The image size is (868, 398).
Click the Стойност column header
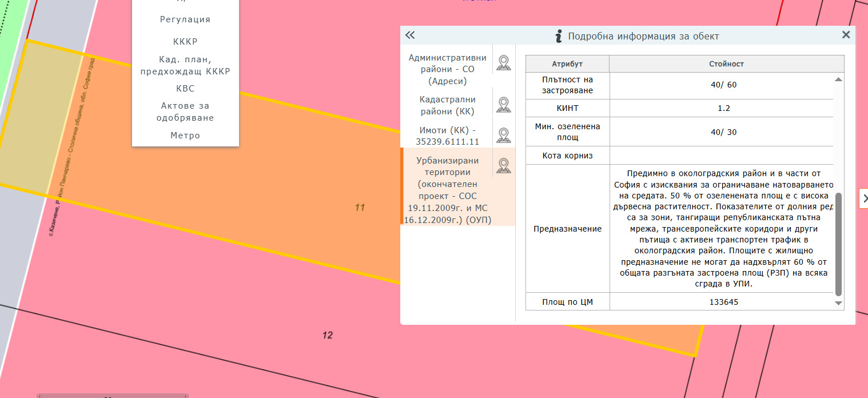point(727,64)
